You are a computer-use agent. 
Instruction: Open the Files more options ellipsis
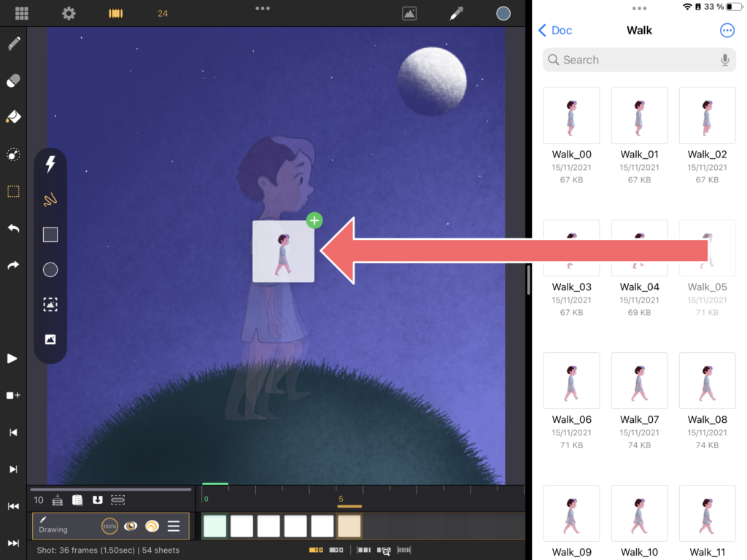(x=727, y=31)
